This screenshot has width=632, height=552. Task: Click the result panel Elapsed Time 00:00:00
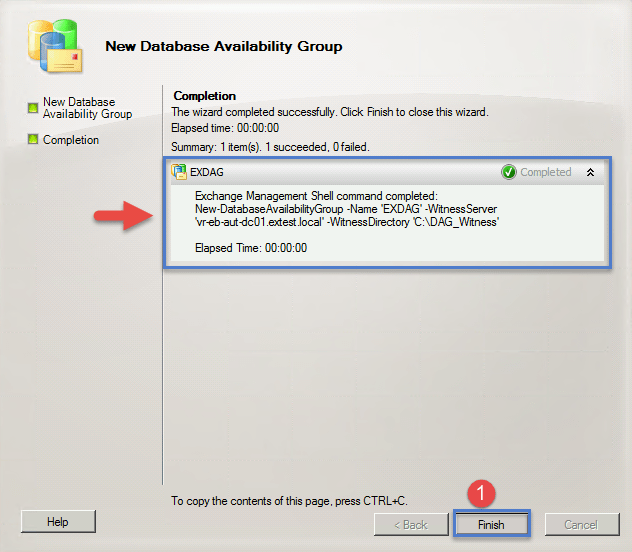pos(251,248)
